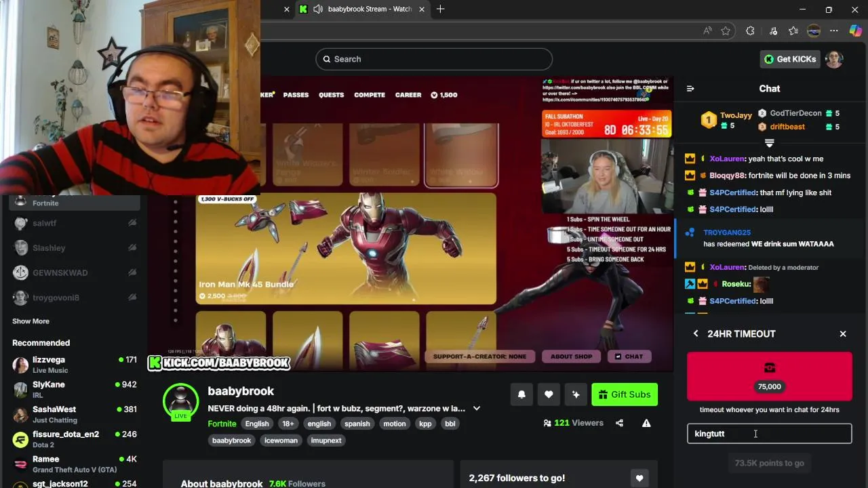Viewport: 868px width, 488px height.
Task: Click the 7.6K Followers text
Action: pyautogui.click(x=297, y=483)
